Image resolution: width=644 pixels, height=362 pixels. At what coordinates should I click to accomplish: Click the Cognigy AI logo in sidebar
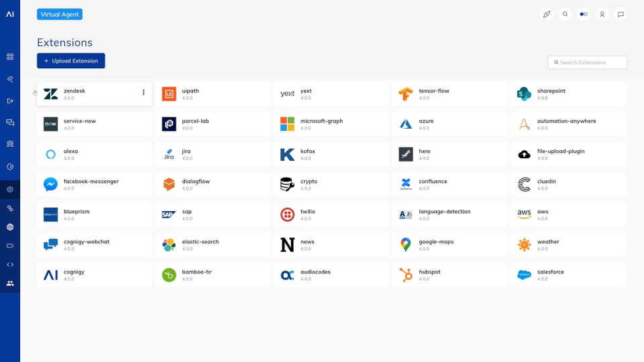pyautogui.click(x=10, y=14)
